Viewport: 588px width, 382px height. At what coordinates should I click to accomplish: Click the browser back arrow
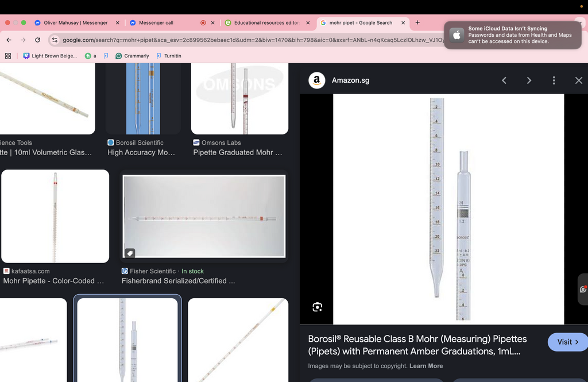pos(9,40)
